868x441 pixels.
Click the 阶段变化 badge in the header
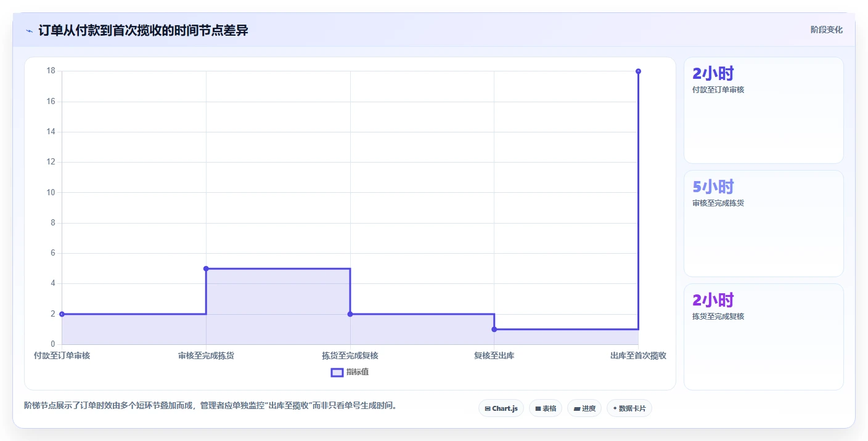pyautogui.click(x=826, y=30)
